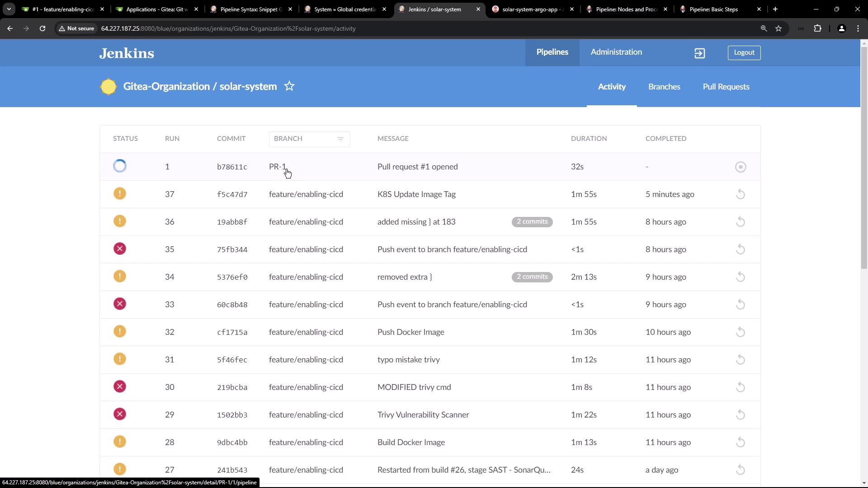Open the Administration link
Viewport: 868px width, 488px height.
(x=616, y=52)
